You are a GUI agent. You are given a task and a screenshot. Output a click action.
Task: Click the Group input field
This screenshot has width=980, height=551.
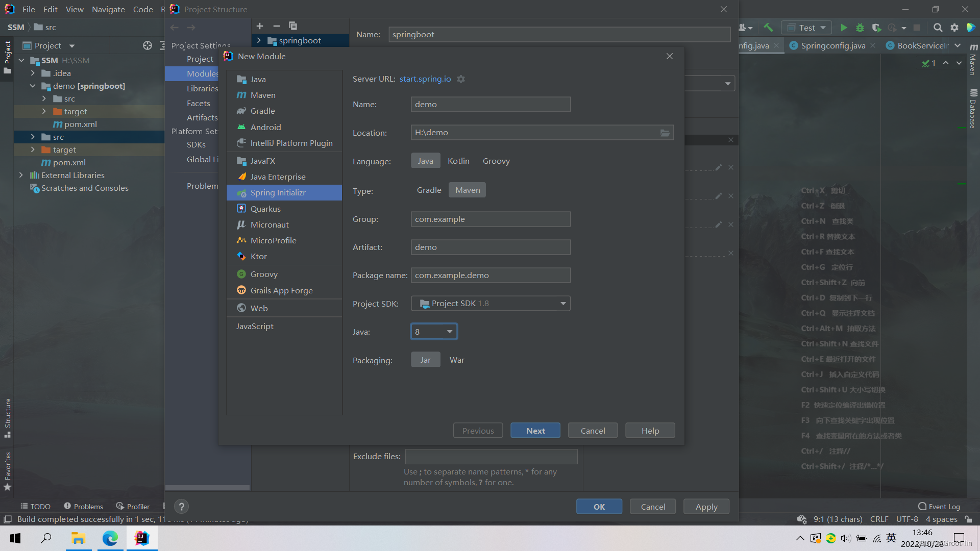click(491, 219)
